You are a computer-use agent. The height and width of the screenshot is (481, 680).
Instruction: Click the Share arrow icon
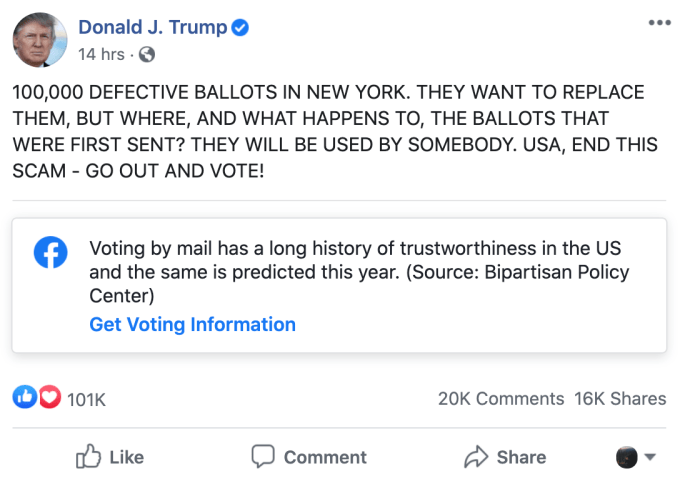[476, 458]
